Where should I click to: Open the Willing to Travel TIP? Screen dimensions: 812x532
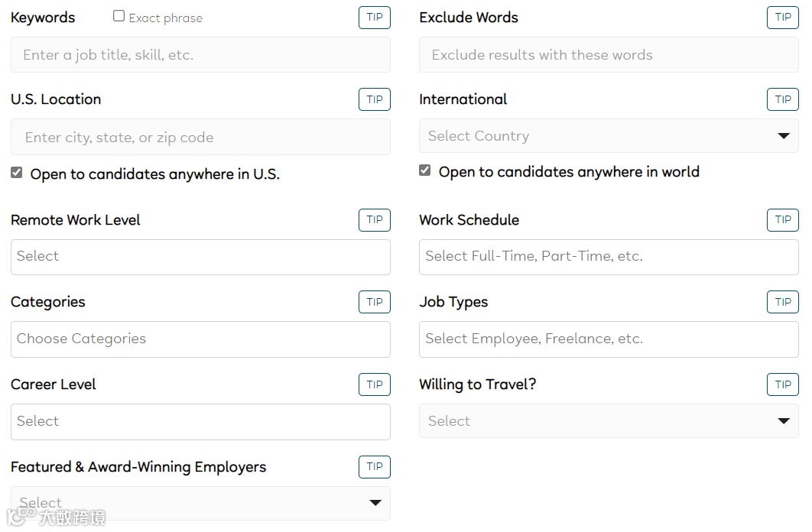pos(782,384)
